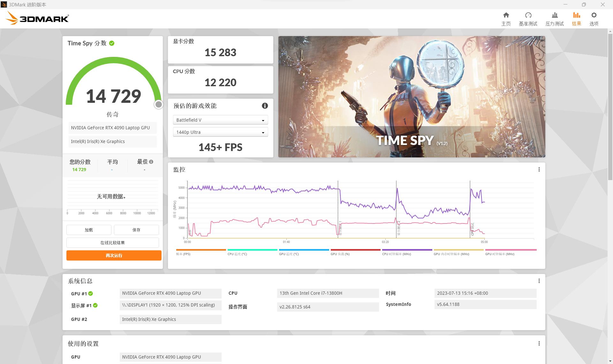This screenshot has height=364, width=613.
Task: Click the Time Spy banner thumbnail
Action: coord(412,96)
